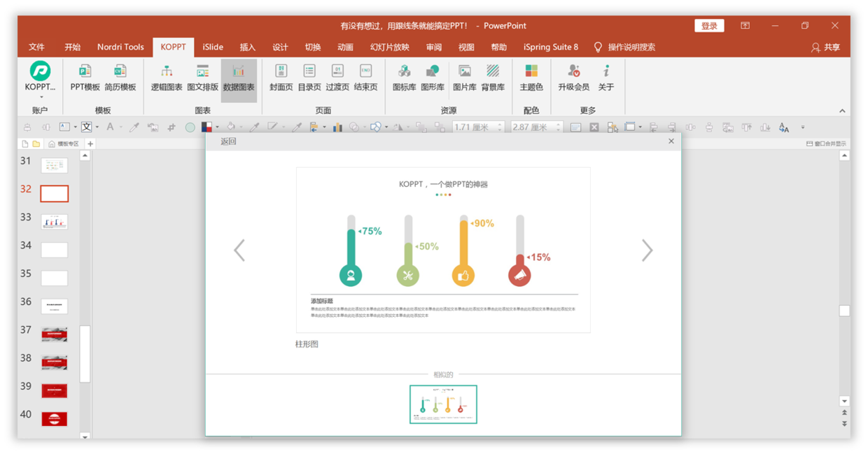This screenshot has height=454, width=868.
Task: Switch to the 开始 tab
Action: [72, 47]
